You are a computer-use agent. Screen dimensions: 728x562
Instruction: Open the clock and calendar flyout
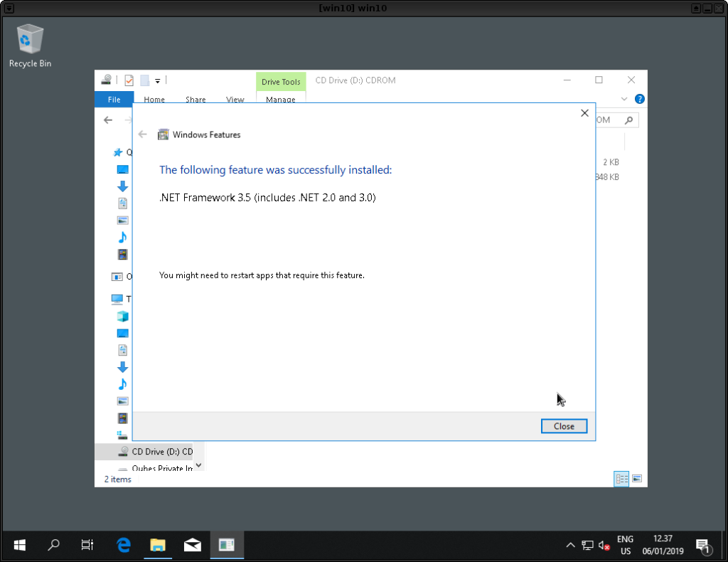coord(663,545)
